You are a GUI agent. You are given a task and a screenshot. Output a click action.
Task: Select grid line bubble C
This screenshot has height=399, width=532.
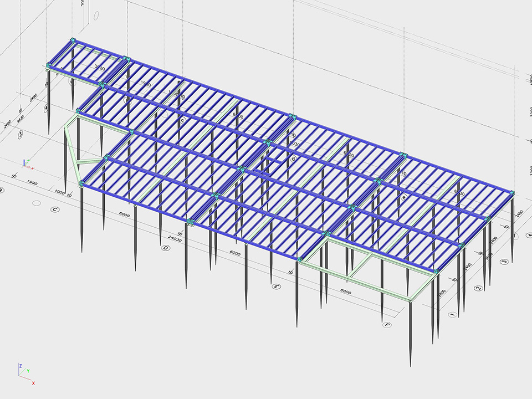click(55, 209)
